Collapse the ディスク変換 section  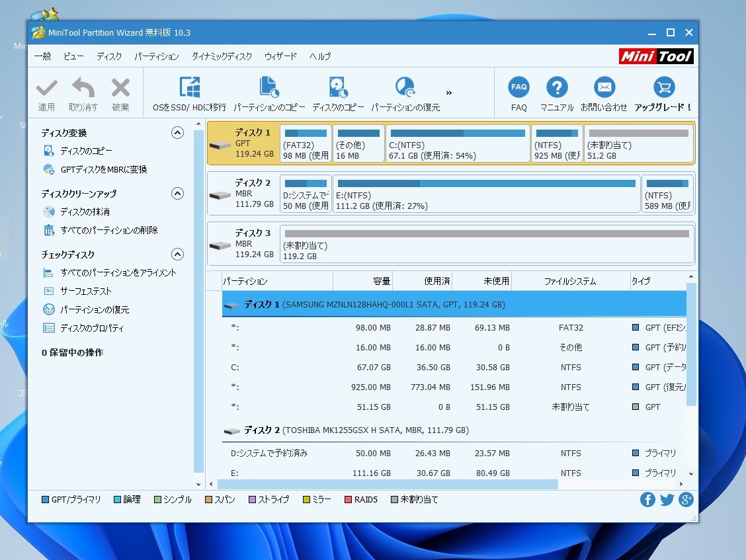tap(177, 133)
